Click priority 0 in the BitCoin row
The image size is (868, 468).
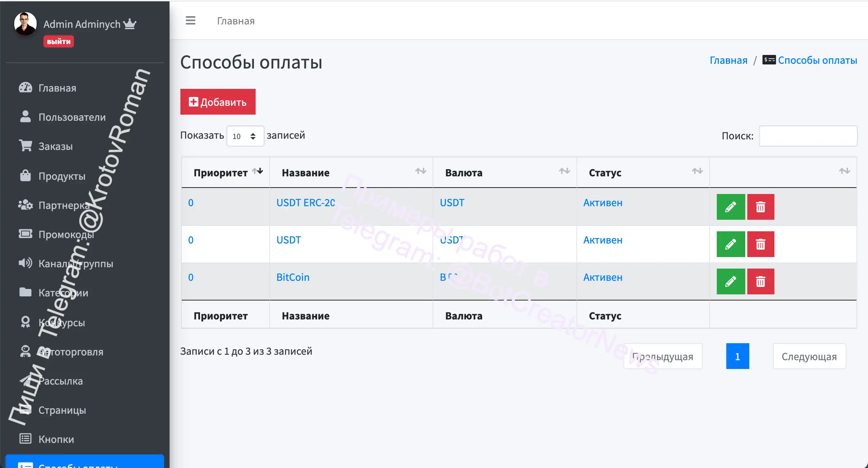[191, 277]
